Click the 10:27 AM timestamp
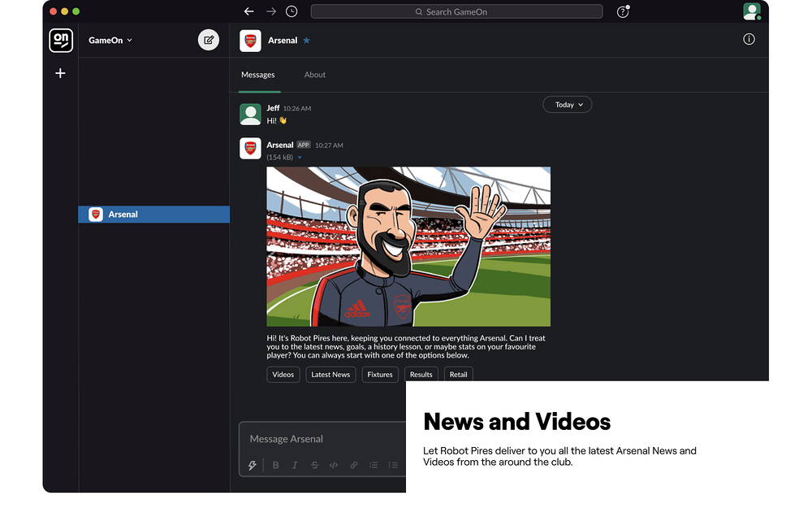 [330, 145]
